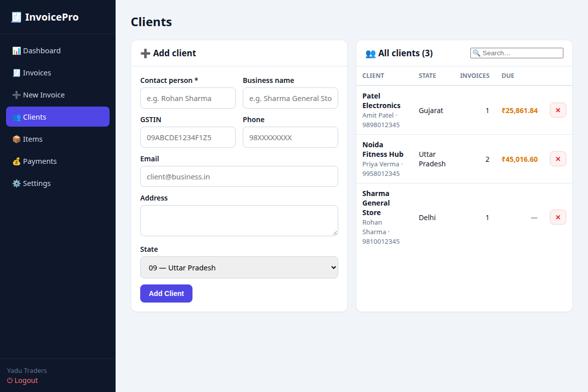Click the Logout power icon
The image size is (588, 392).
click(x=10, y=380)
